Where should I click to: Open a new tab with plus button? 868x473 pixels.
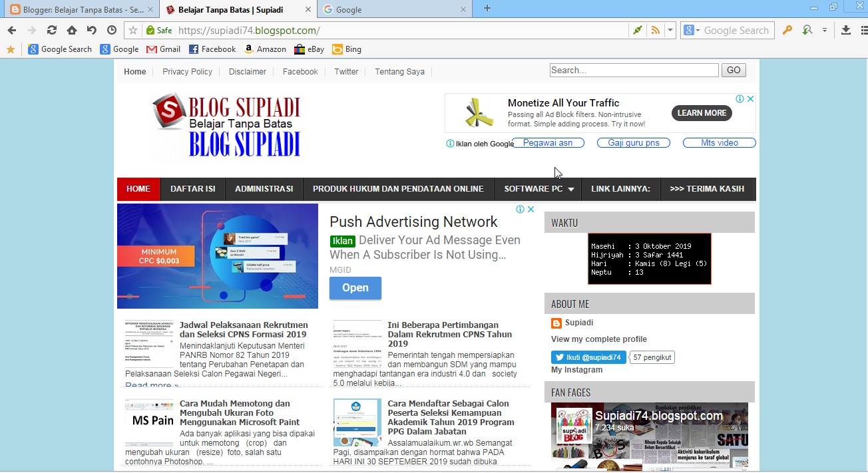487,9
